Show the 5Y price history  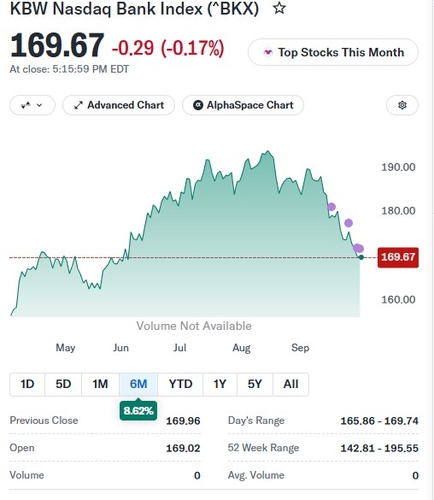255,384
